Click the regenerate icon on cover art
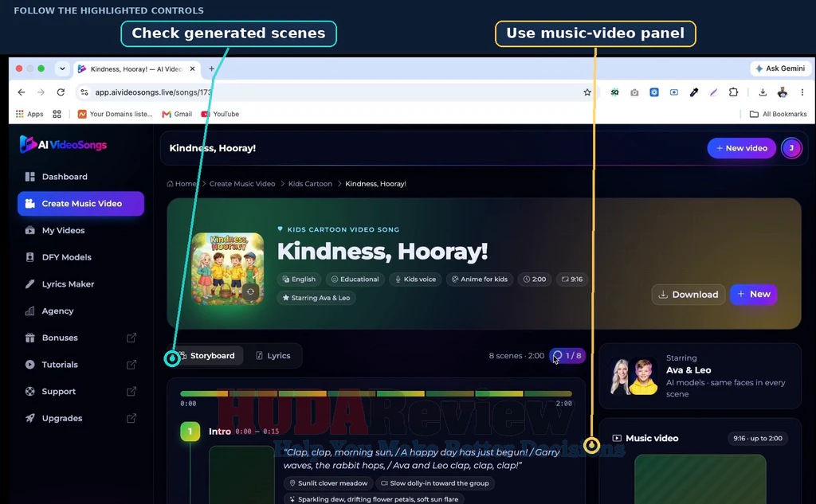 [250, 291]
